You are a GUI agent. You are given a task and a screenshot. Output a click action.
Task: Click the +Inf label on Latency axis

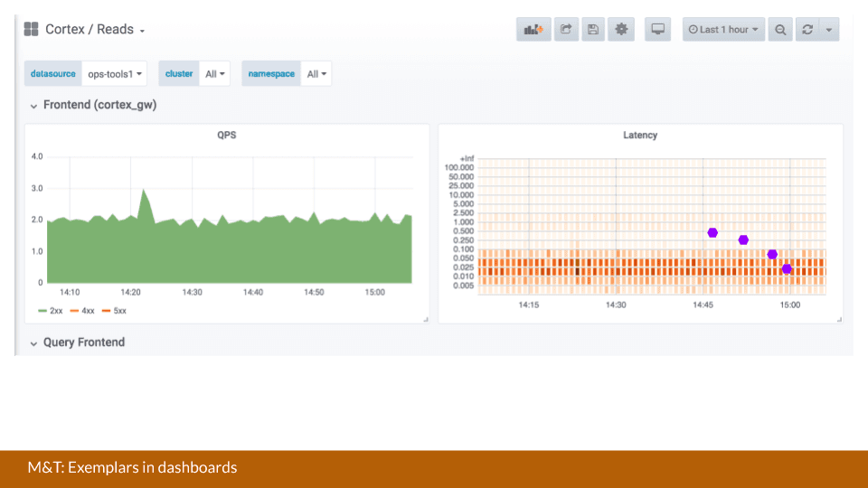coord(467,159)
